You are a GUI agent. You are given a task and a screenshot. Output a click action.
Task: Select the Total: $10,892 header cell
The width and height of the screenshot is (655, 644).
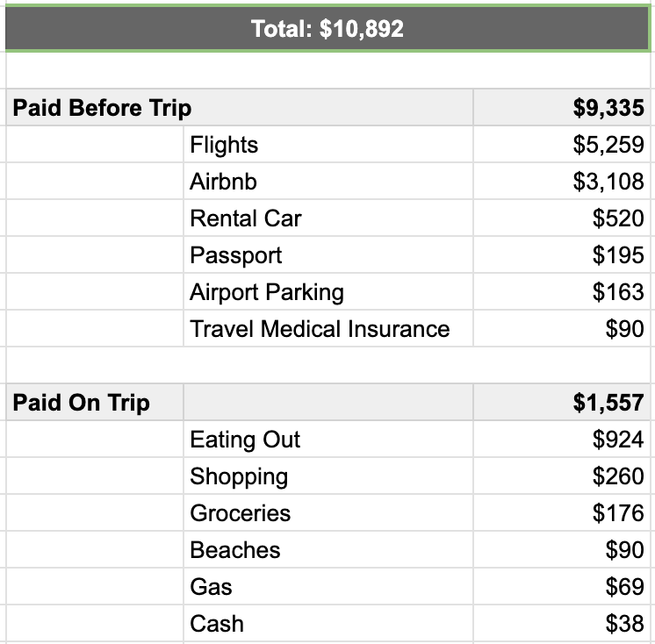click(327, 28)
